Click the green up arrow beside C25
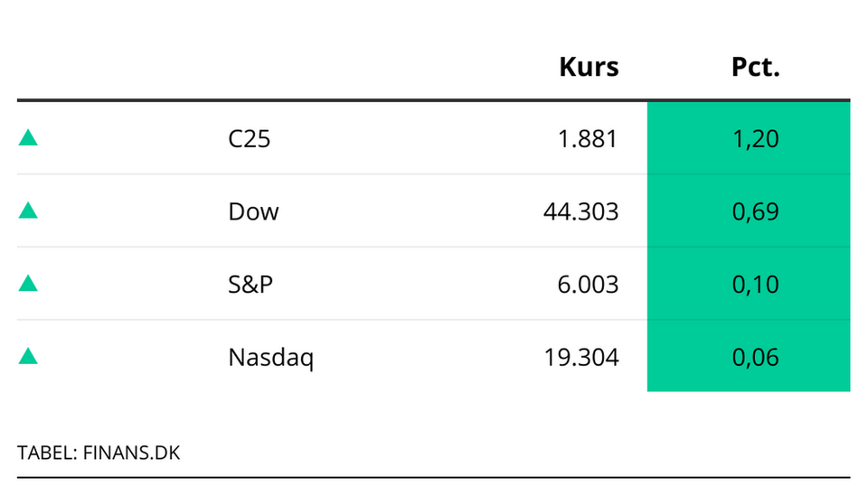Viewport: 868px width, 496px height. coord(28,138)
